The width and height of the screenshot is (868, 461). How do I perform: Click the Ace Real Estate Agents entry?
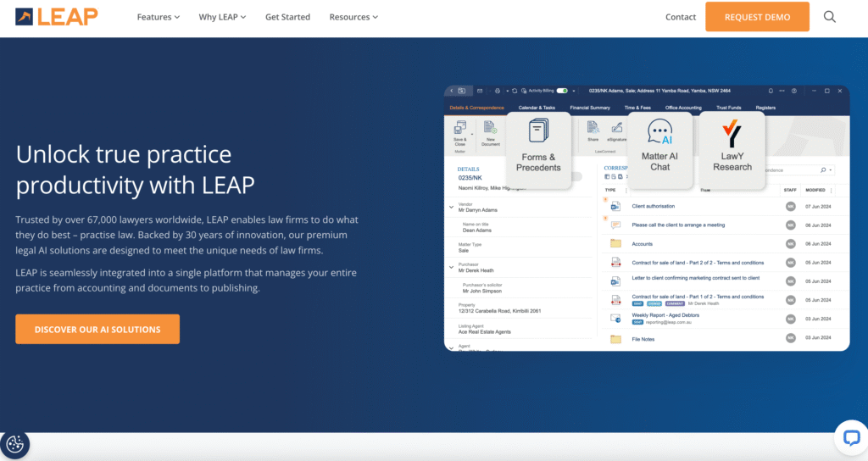pos(484,332)
